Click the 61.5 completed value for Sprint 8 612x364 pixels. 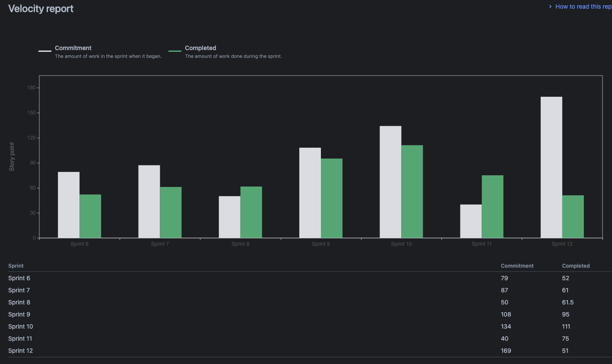(568, 302)
